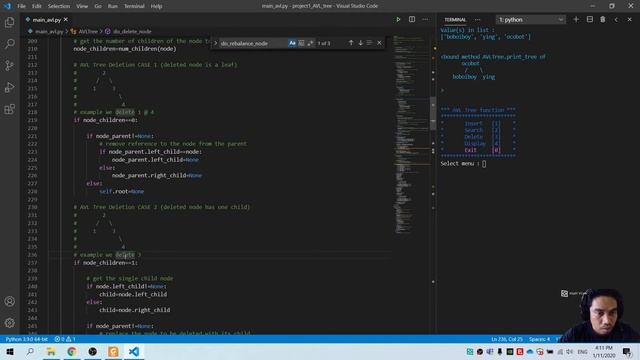Open the Terminal menu
Screen dimensions: 640x360
(134, 6)
